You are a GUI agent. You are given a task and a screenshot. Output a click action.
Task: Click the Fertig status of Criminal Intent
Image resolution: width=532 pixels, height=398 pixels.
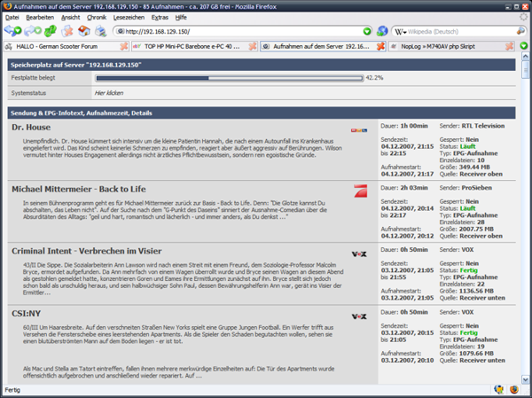click(468, 270)
